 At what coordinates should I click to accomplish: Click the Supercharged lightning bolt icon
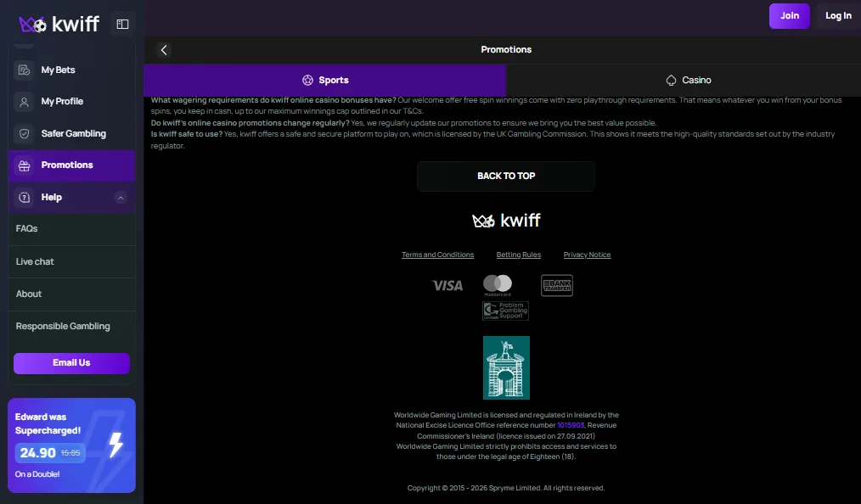pyautogui.click(x=115, y=445)
